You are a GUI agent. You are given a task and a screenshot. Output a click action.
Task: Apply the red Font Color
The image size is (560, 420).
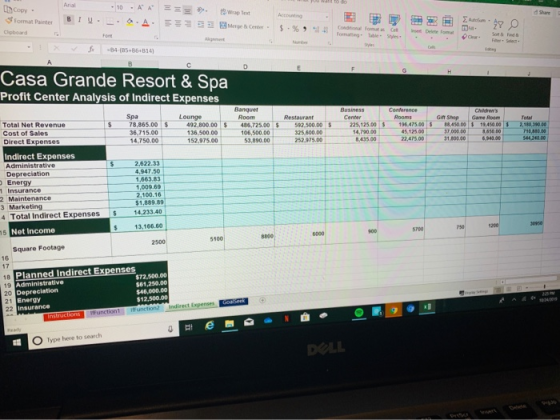click(x=145, y=23)
